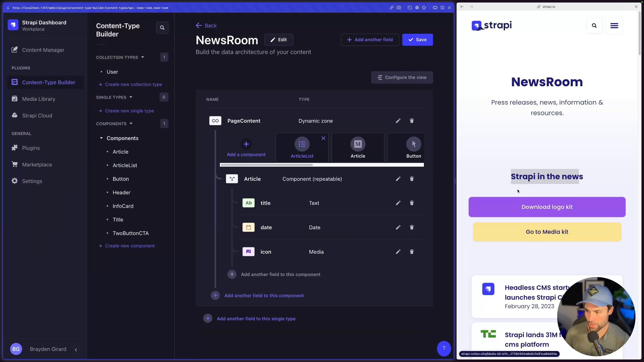The height and width of the screenshot is (362, 644).
Task: Click Create new component
Action: point(127,246)
